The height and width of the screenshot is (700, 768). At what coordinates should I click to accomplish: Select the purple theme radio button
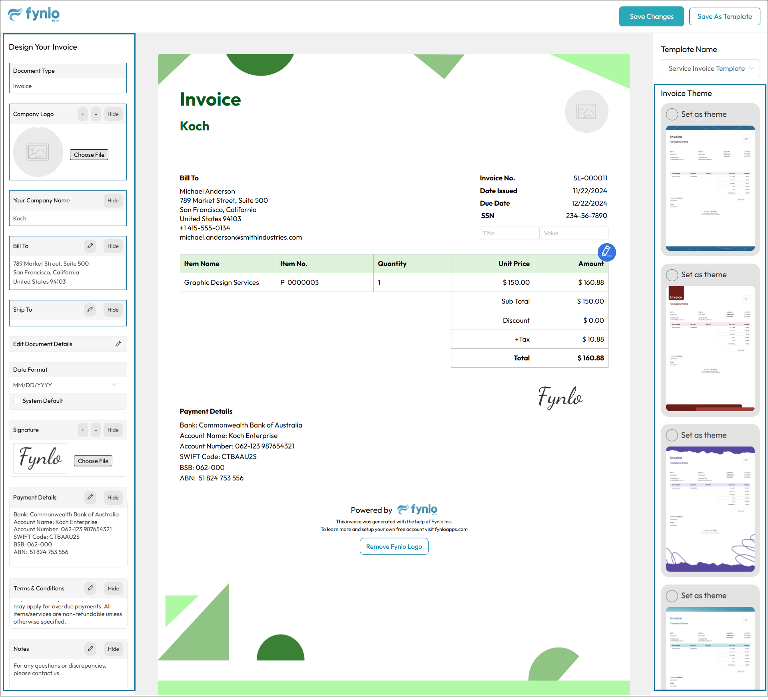pos(672,435)
